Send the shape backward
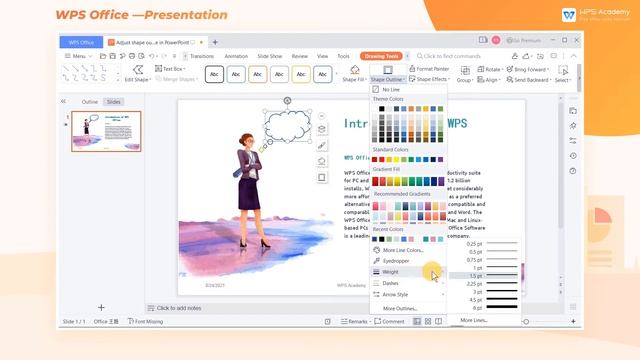The image size is (640, 360). coord(529,80)
